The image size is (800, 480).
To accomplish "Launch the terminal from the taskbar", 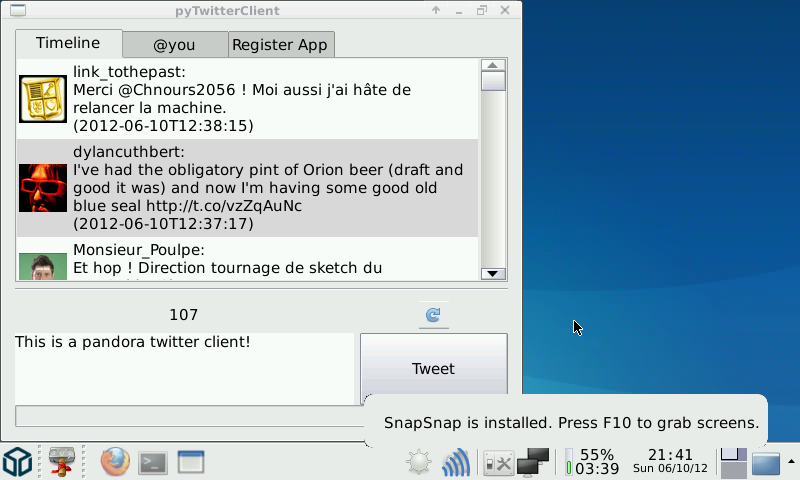I will coord(153,462).
